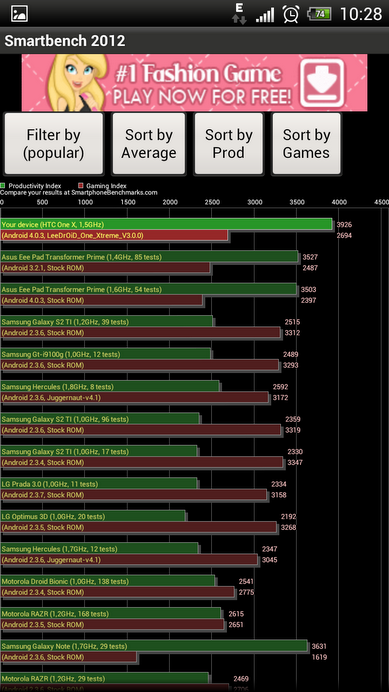Screen dimensions: 389x692
Task: Select LG Prada 3.0 1,0GHz 11 tests row
Action: pos(99,484)
